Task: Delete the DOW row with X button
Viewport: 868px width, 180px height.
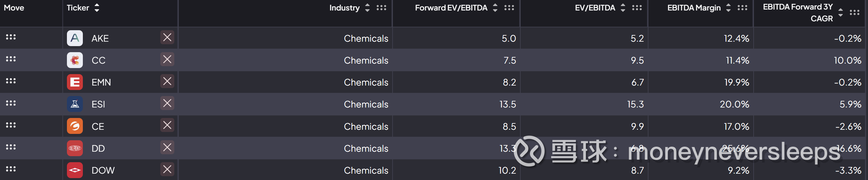Action: coord(167,169)
